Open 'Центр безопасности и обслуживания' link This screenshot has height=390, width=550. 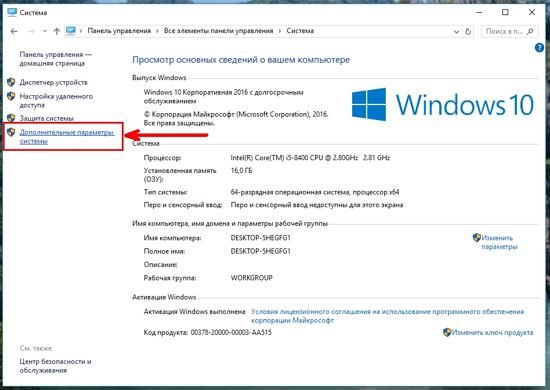pyautogui.click(x=55, y=366)
